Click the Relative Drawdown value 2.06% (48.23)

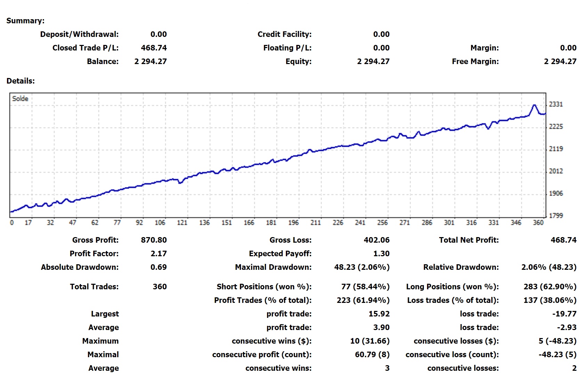tap(549, 267)
